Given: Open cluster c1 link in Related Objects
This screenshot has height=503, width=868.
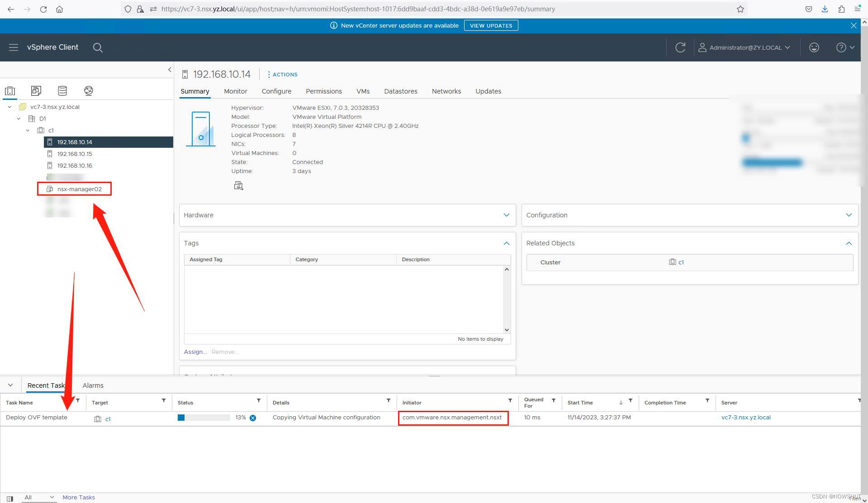Looking at the screenshot, I should click(681, 263).
